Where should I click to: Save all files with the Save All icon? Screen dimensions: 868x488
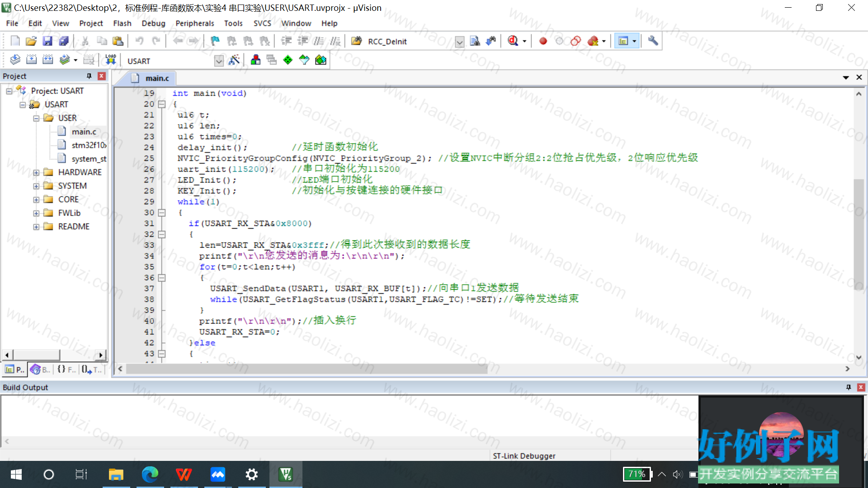click(64, 41)
